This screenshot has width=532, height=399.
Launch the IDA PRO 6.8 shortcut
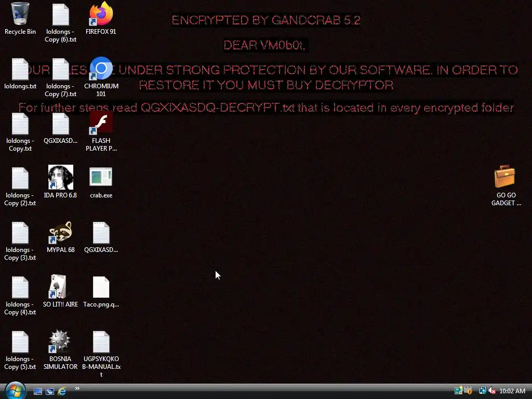[x=60, y=182]
